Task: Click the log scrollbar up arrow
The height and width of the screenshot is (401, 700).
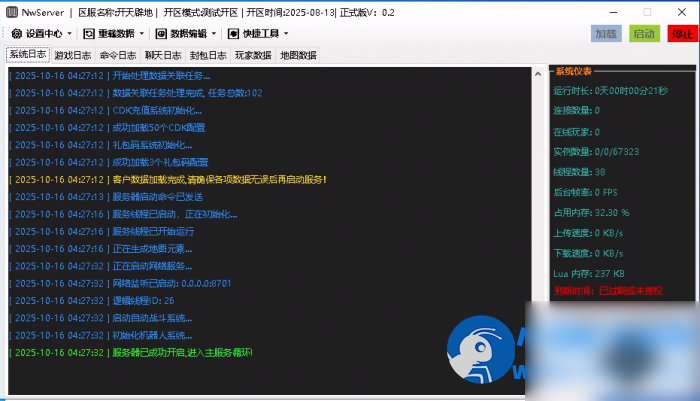Action: click(x=538, y=74)
